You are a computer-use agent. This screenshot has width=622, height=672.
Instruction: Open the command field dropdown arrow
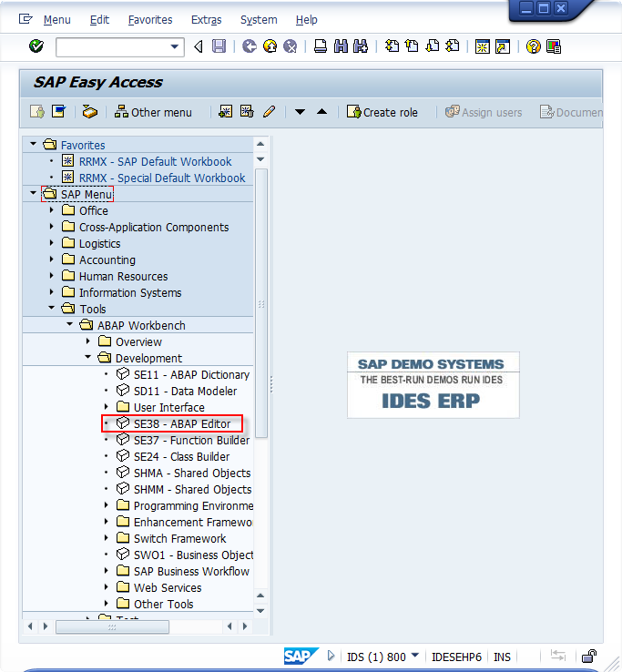point(175,46)
